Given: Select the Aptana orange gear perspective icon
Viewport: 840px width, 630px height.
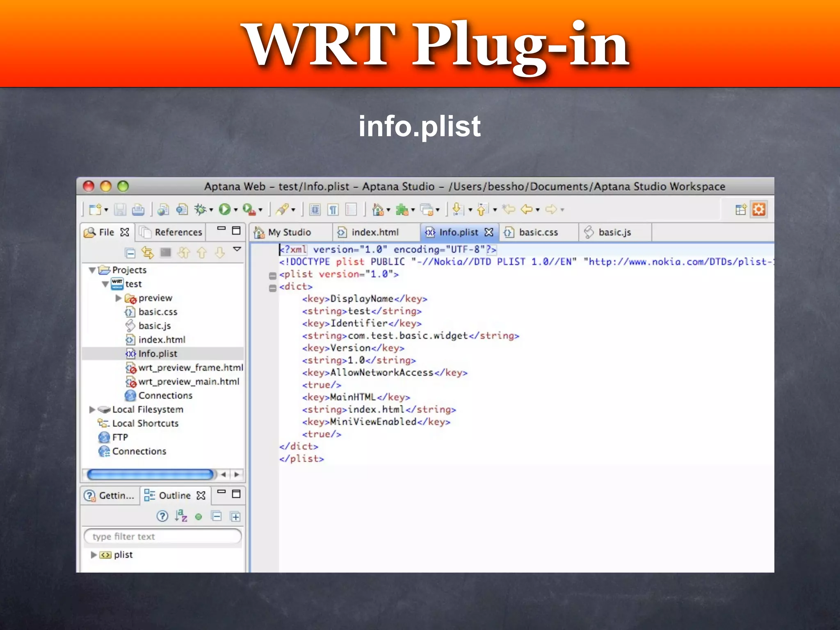Looking at the screenshot, I should (x=759, y=210).
